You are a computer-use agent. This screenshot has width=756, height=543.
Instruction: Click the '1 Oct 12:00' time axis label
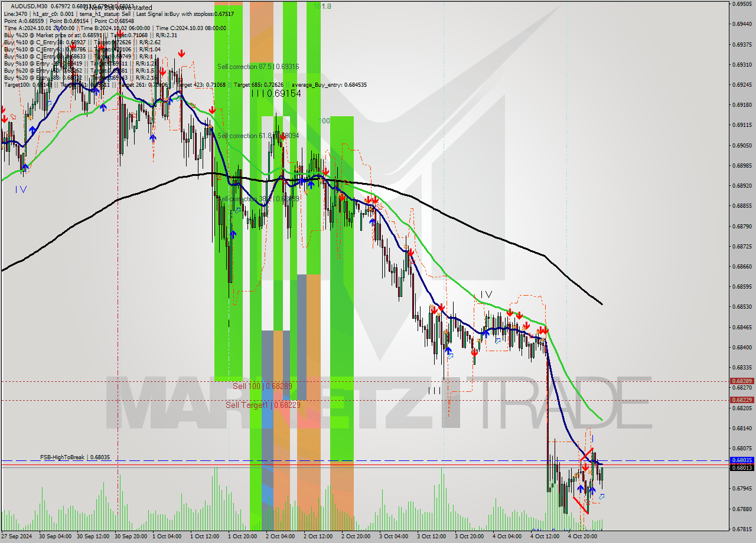click(206, 537)
